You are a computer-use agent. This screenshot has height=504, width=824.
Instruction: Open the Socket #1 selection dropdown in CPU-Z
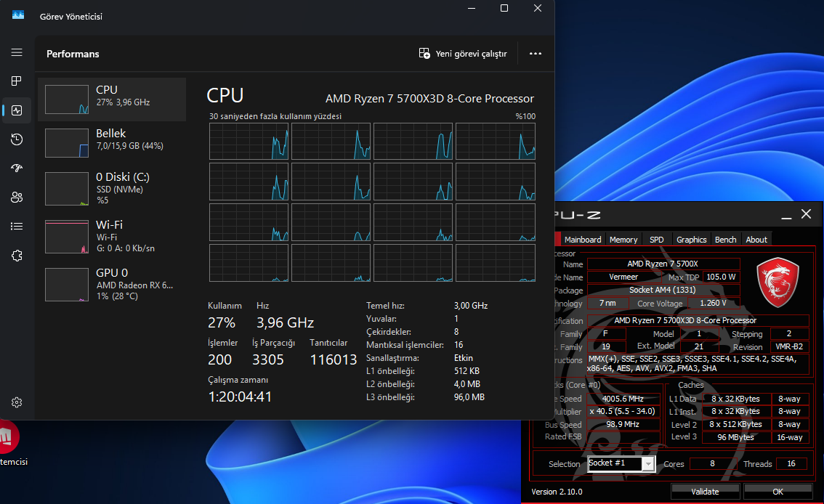tap(621, 463)
